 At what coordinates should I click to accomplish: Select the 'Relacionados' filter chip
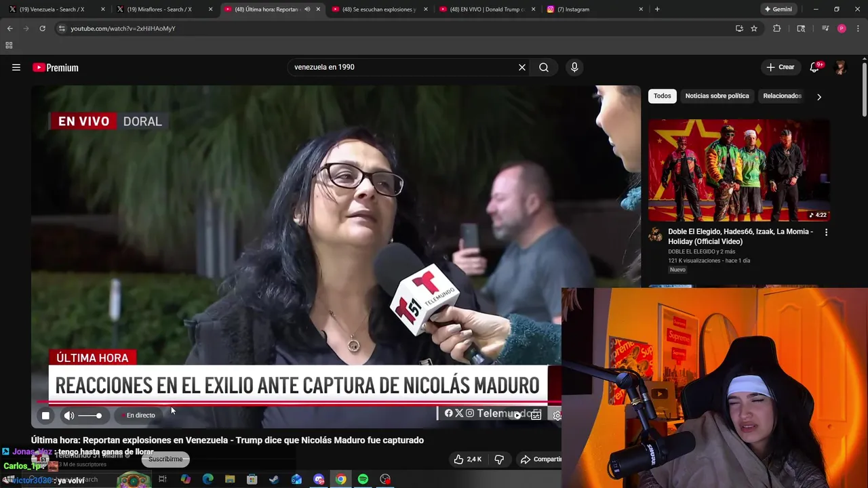click(x=782, y=96)
